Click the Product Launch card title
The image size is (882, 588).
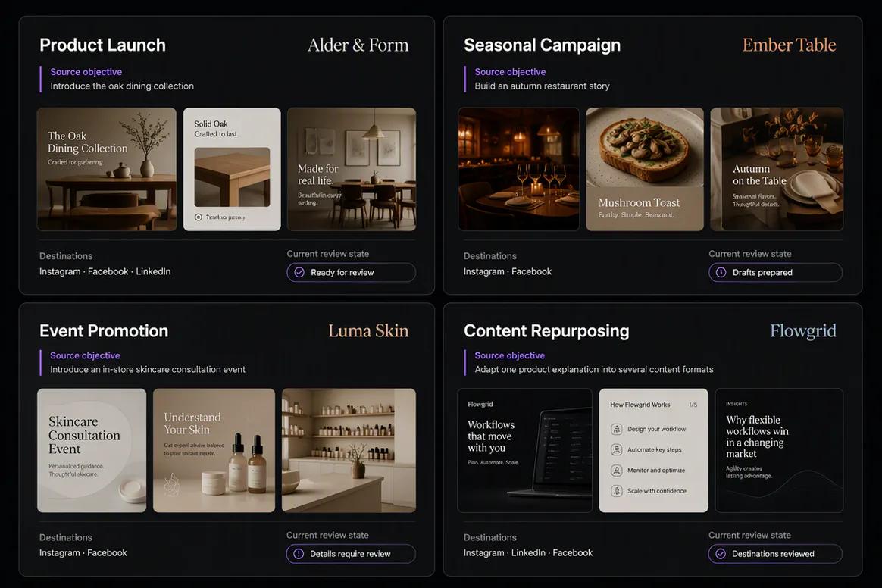click(x=102, y=45)
